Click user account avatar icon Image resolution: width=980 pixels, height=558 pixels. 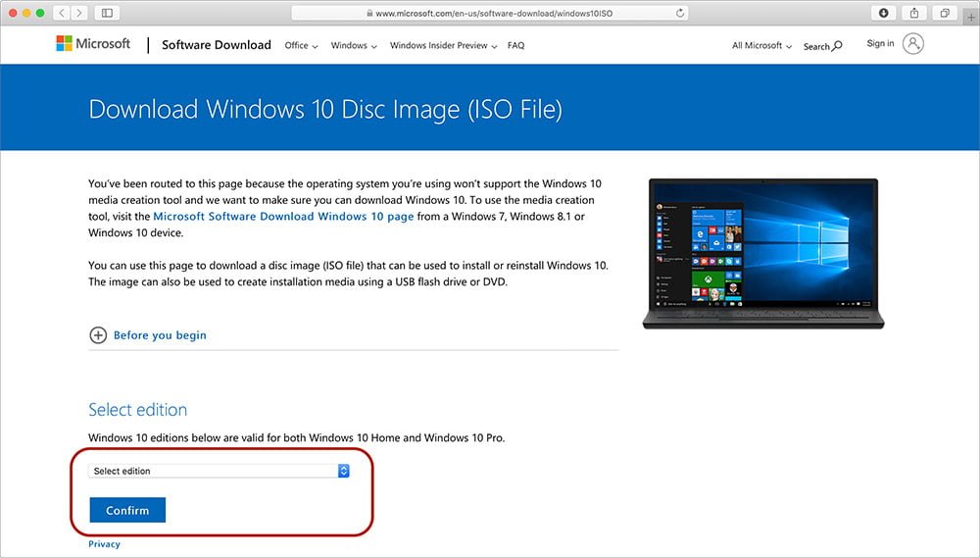(x=912, y=44)
